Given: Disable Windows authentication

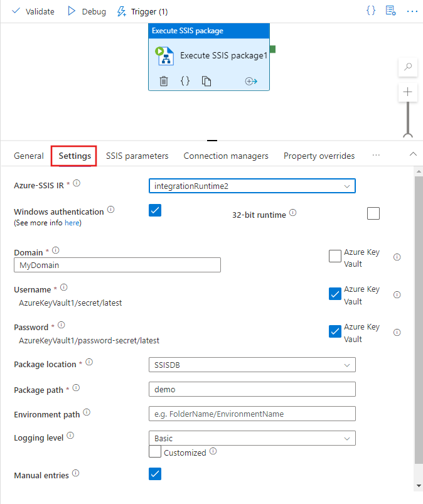Looking at the screenshot, I should [x=155, y=210].
